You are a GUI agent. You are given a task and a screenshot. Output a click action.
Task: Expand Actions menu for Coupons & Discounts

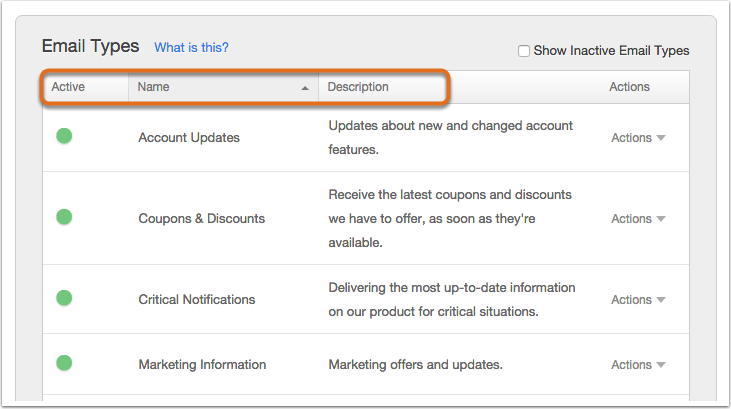point(638,219)
